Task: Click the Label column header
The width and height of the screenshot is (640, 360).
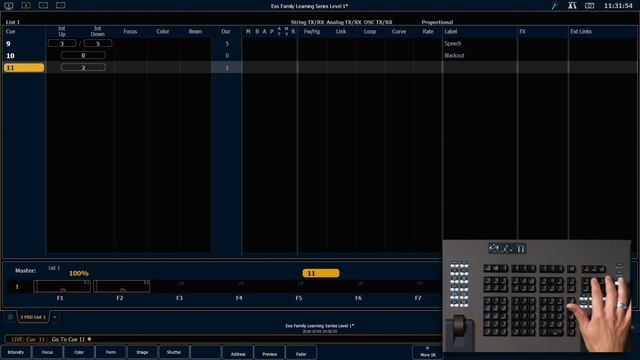Action: click(451, 31)
